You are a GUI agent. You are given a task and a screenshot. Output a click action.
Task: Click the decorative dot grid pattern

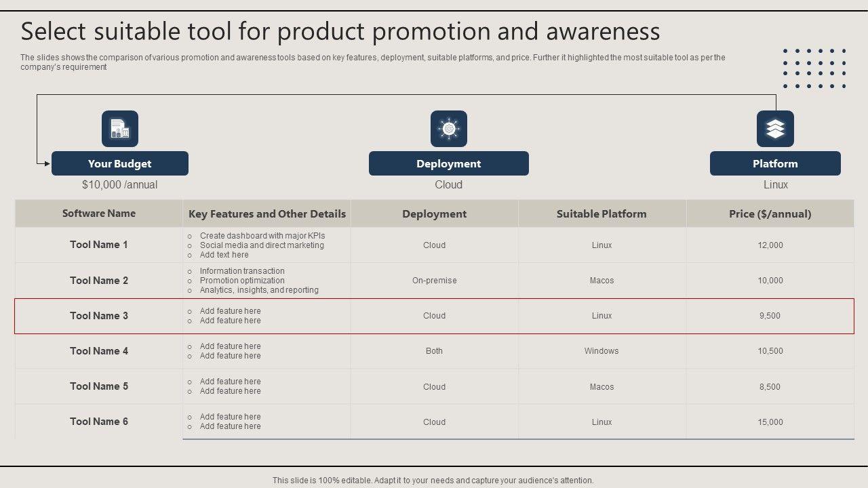pos(814,68)
